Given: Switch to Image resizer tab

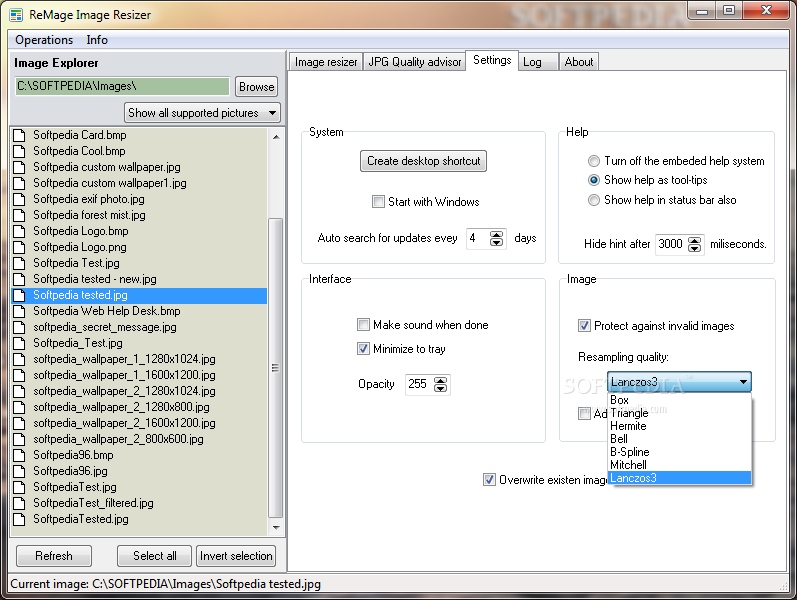Looking at the screenshot, I should [x=326, y=62].
